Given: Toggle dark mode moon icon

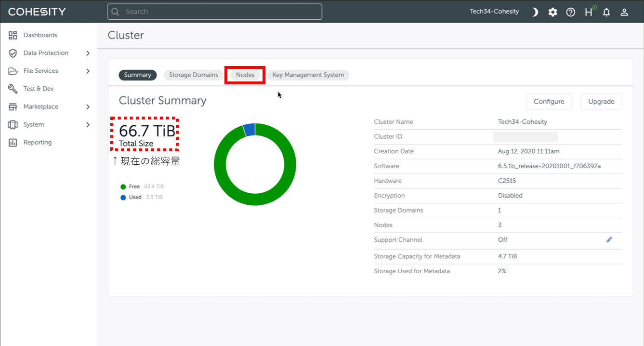Looking at the screenshot, I should pyautogui.click(x=535, y=12).
